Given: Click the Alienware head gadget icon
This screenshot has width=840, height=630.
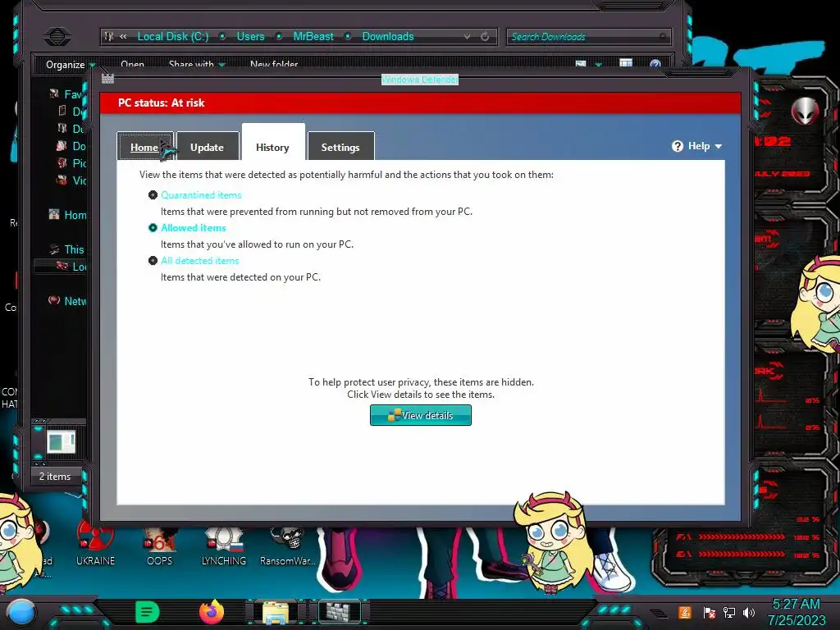Looking at the screenshot, I should 806,111.
